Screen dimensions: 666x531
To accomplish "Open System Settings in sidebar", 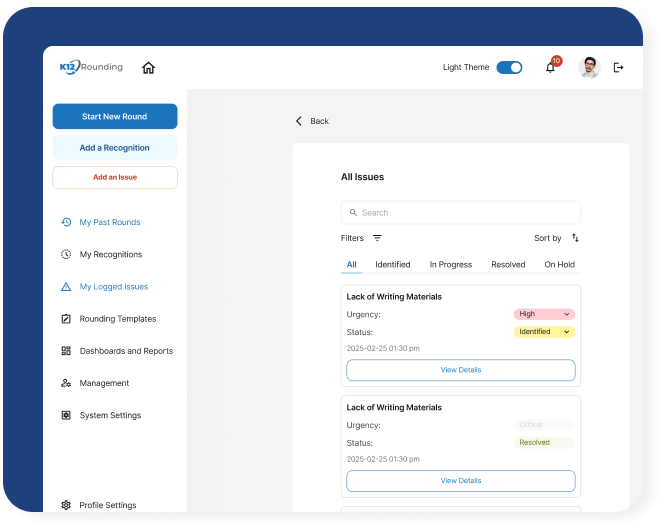I will point(109,415).
